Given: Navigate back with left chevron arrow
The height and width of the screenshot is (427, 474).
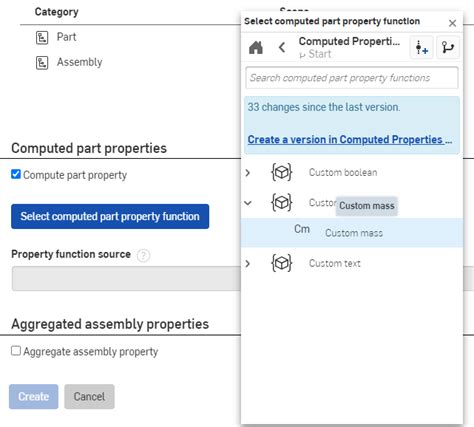Looking at the screenshot, I should click(282, 47).
